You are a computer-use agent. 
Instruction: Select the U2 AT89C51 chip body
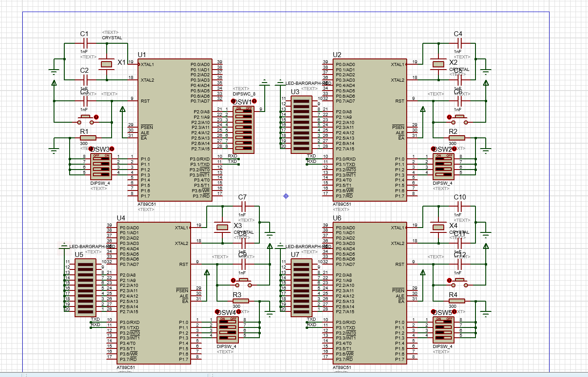[x=369, y=130]
